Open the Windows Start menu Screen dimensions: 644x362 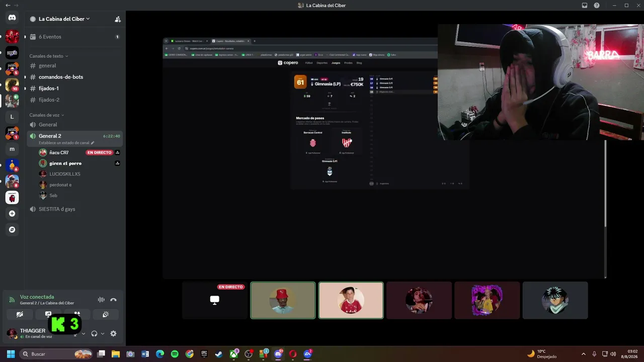tap(11, 354)
